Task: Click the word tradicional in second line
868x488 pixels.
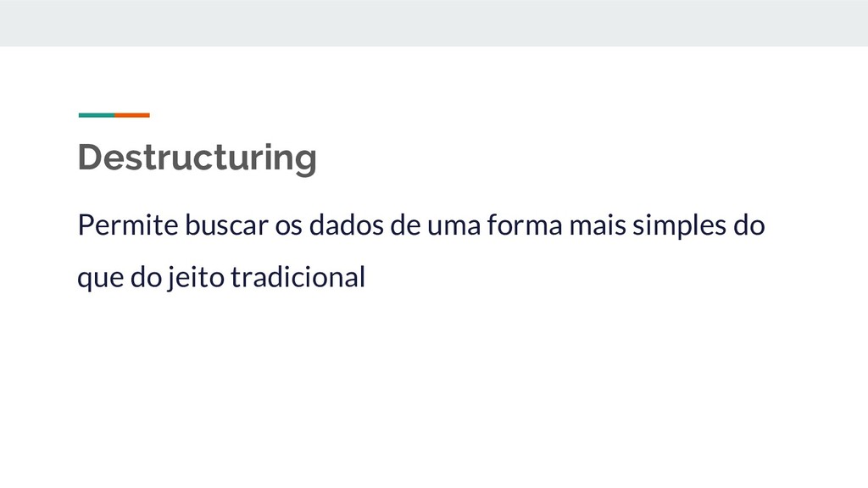Action: (298, 277)
